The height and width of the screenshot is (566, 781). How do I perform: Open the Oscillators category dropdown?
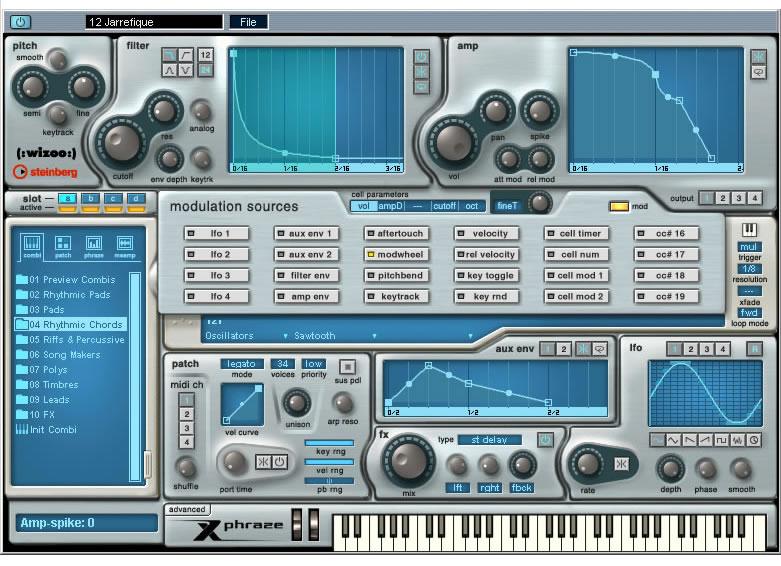click(246, 336)
